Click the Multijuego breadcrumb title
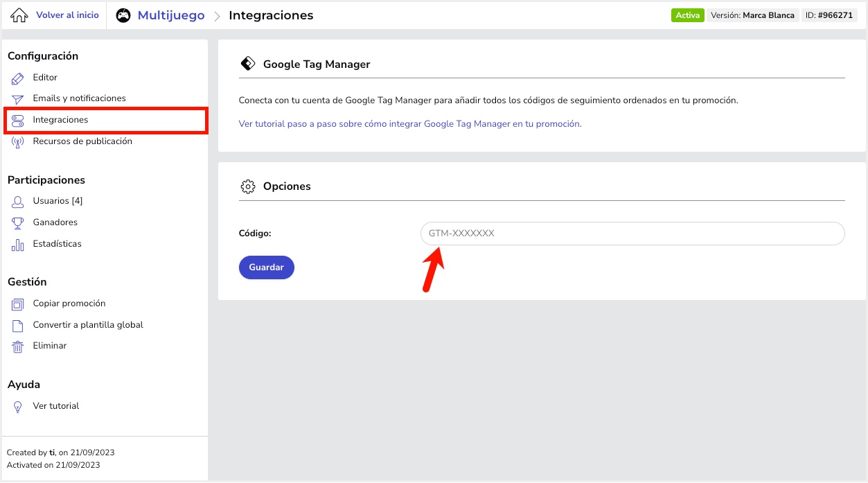The image size is (868, 483). coord(171,15)
